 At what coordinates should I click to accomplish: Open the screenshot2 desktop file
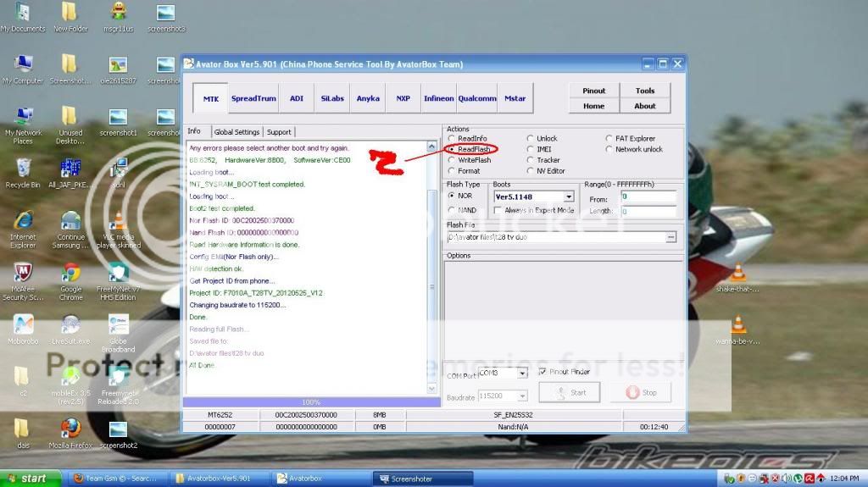(x=118, y=434)
